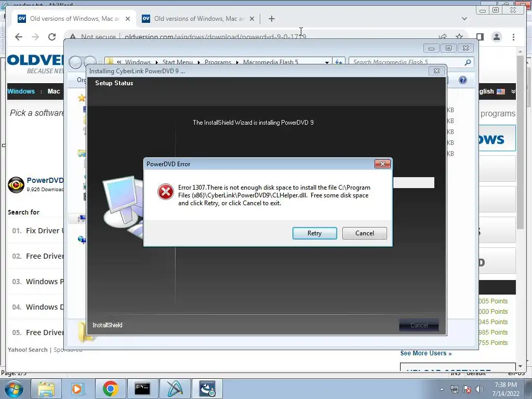Open the Command Prompt taskbar icon

[142, 389]
